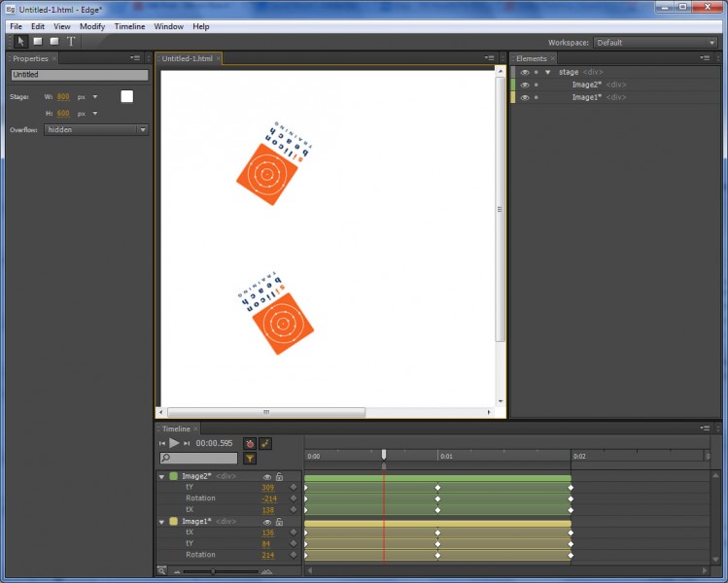Toggle the Auto-Keyframe stopwatch button
The width and height of the screenshot is (728, 583).
tap(250, 443)
